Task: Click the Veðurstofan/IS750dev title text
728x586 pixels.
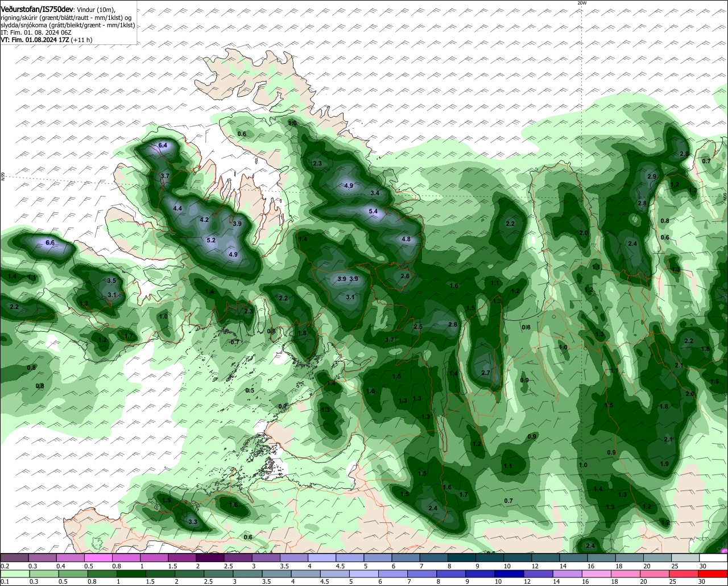Action: [37, 10]
